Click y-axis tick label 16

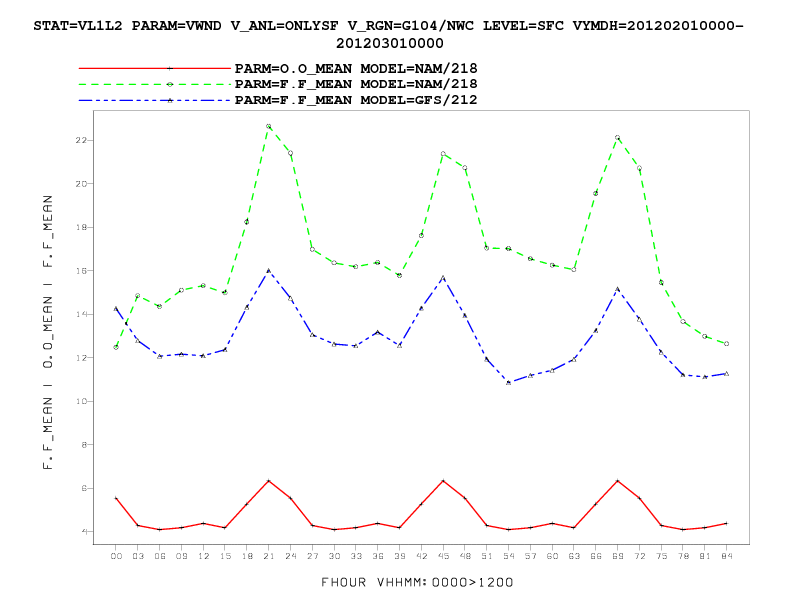click(x=81, y=271)
